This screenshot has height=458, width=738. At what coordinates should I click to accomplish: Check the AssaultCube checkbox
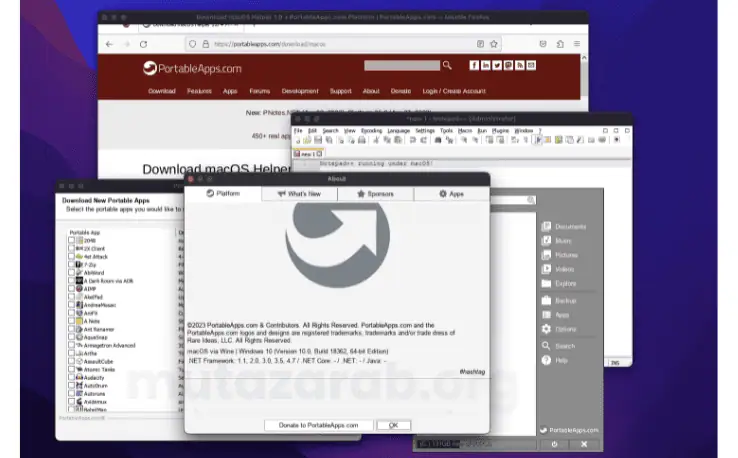point(72,362)
